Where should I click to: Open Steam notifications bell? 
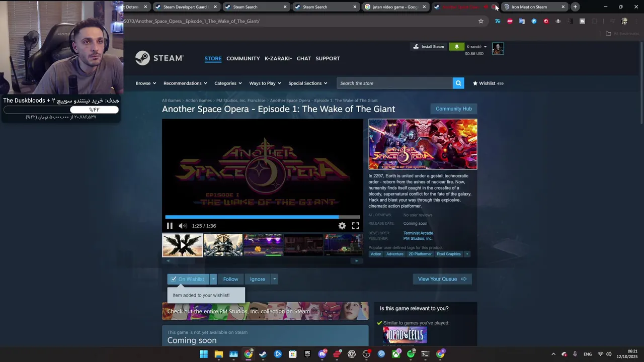pos(456,46)
